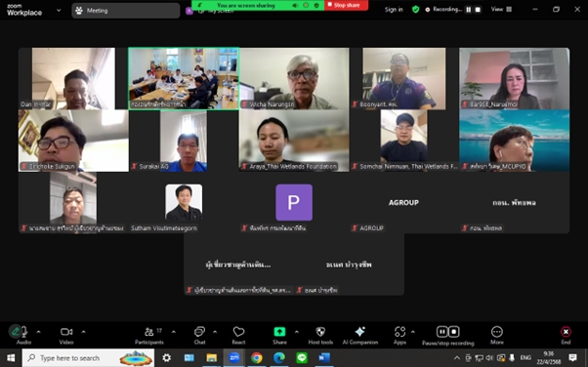Click the green Share screen icon
Viewport: 588px width, 367px height.
(x=279, y=332)
